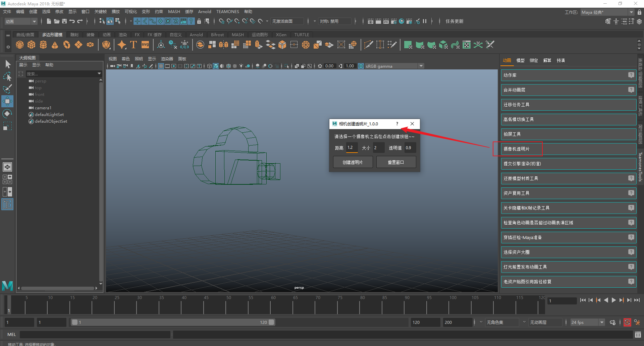Image resolution: width=644 pixels, height=346 pixels.
Task: Toggle the outliner panel layout button
Action: click(x=7, y=204)
